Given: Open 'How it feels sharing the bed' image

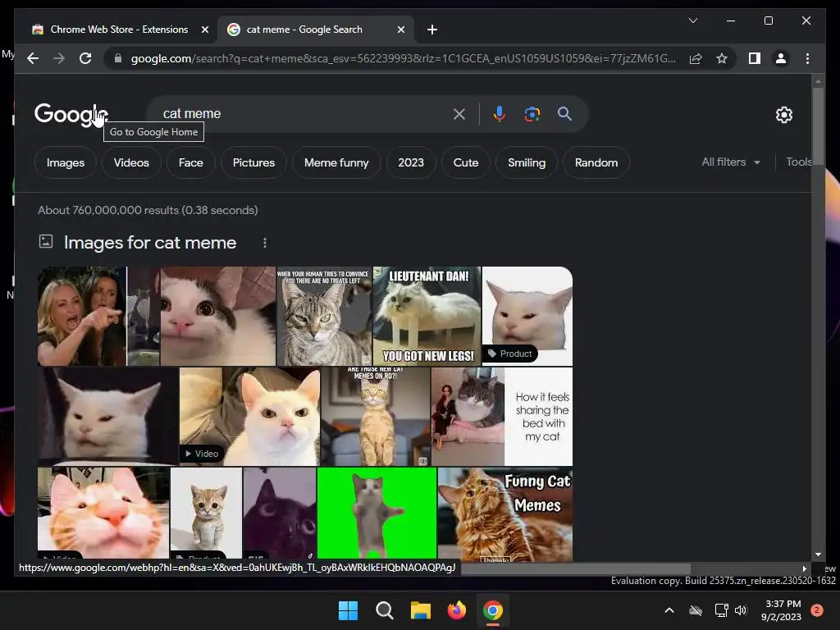Looking at the screenshot, I should point(502,416).
